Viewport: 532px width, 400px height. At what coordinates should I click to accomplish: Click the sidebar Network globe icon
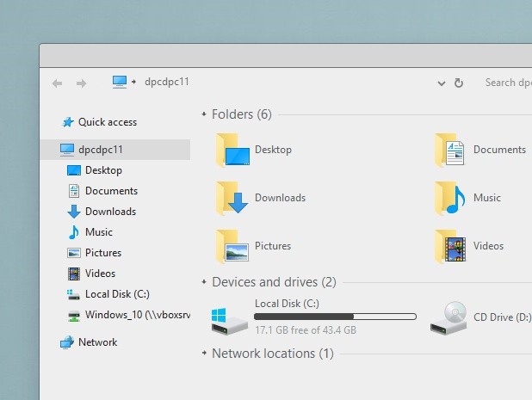[67, 342]
